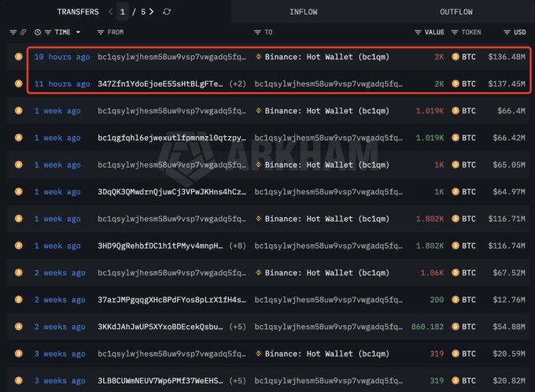Select the 860.182 BTC value
This screenshot has width=535, height=392.
[427, 327]
